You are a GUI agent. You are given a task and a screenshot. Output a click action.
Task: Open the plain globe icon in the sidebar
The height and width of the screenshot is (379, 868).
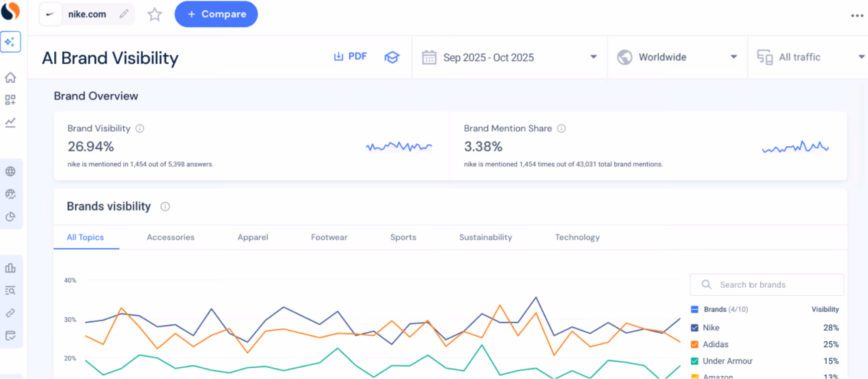[10, 171]
